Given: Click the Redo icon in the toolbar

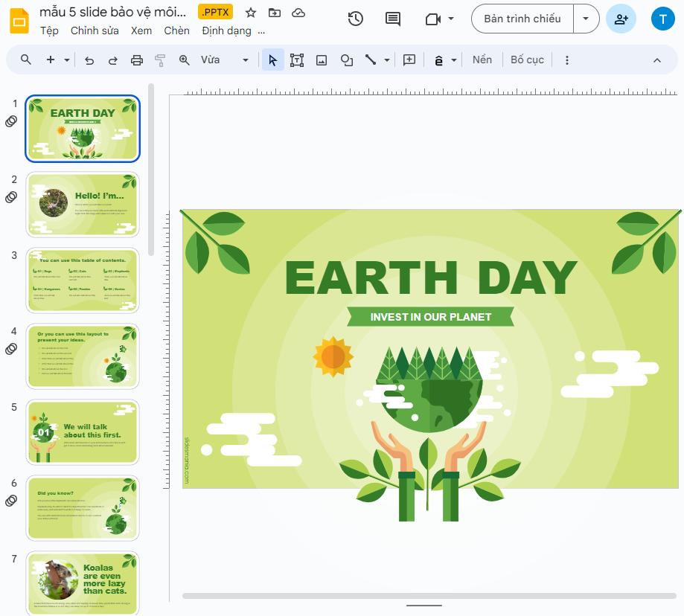Looking at the screenshot, I should (112, 60).
